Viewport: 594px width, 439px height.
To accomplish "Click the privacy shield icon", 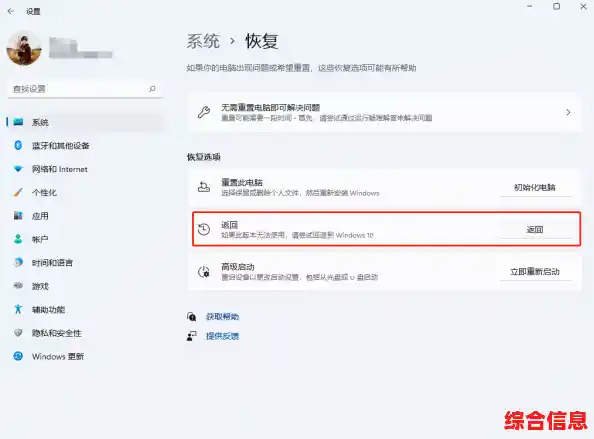I will click(18, 333).
